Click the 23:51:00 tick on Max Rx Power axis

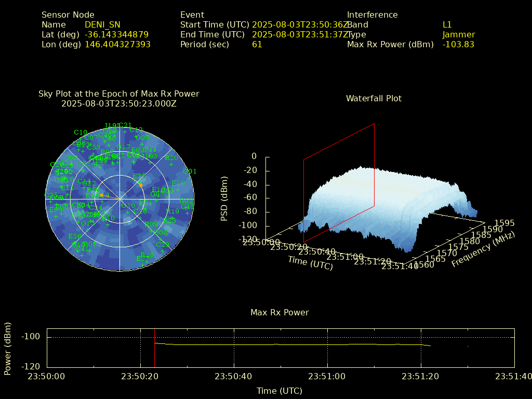[327, 376]
